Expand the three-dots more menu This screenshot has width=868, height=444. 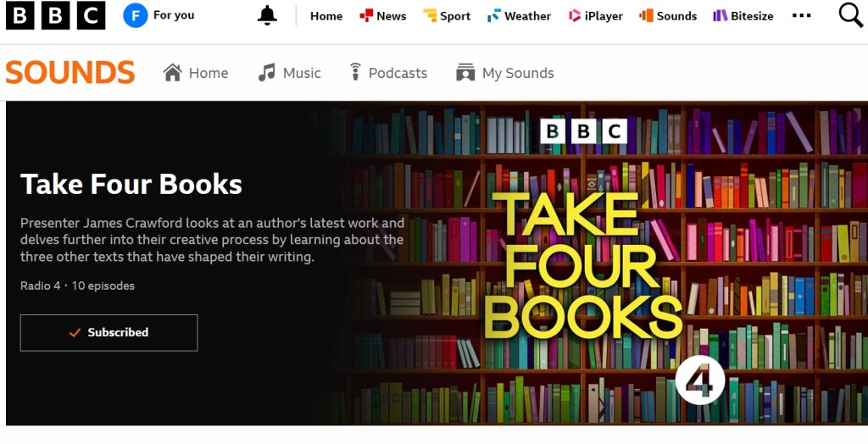801,15
